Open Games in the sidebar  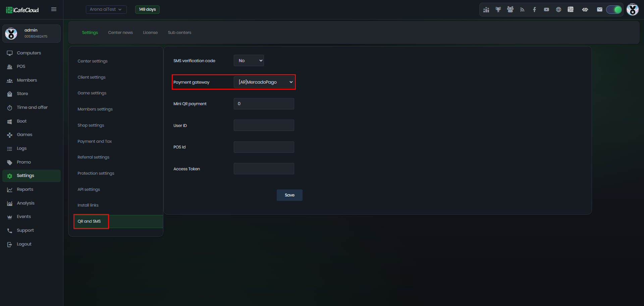coord(32,135)
